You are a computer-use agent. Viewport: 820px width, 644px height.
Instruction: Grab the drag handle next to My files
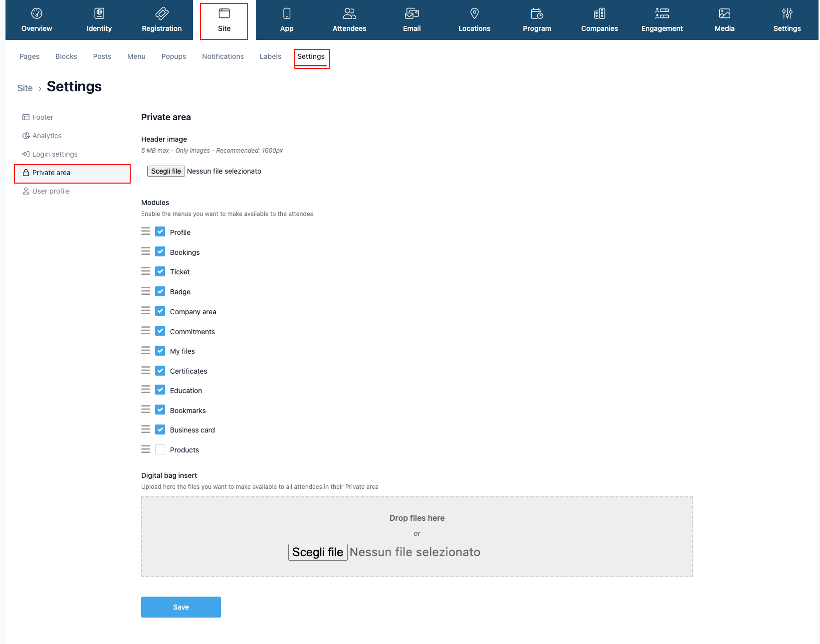(146, 350)
